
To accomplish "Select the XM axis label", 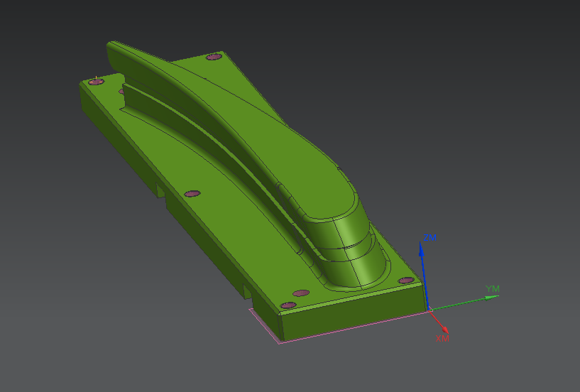I will pyautogui.click(x=442, y=339).
